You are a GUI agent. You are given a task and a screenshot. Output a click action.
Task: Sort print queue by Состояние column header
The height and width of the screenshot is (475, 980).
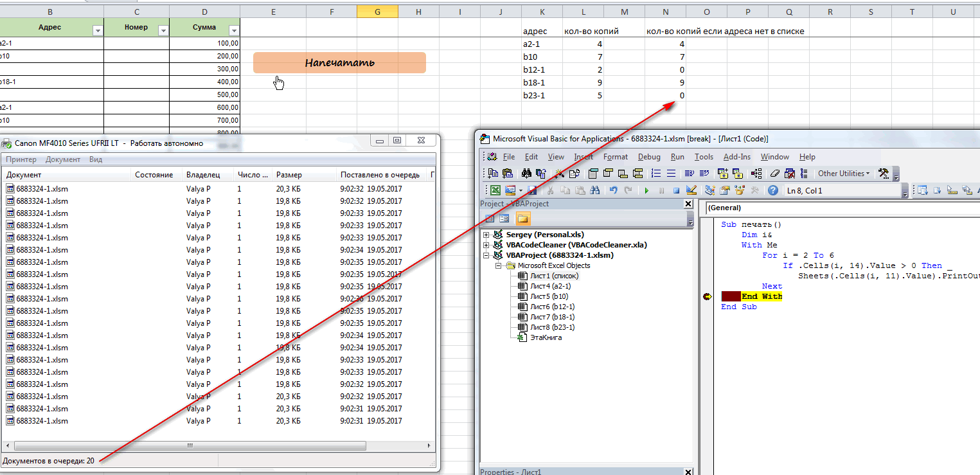[157, 175]
